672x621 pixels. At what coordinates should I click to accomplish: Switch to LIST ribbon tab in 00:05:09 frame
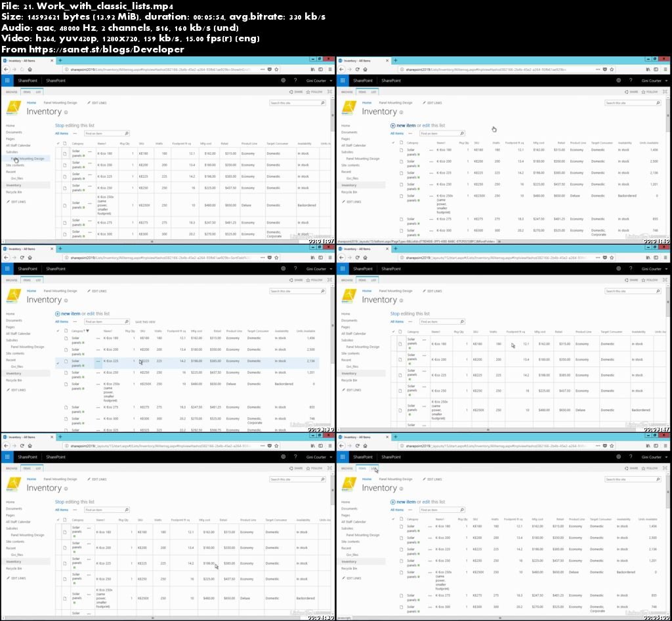[x=373, y=468]
